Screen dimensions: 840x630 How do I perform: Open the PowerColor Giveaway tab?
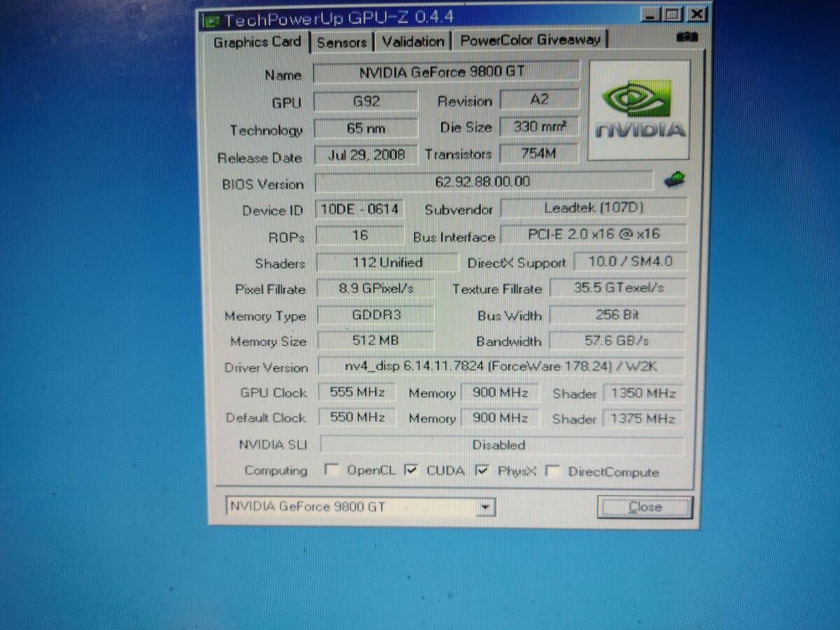click(x=531, y=41)
